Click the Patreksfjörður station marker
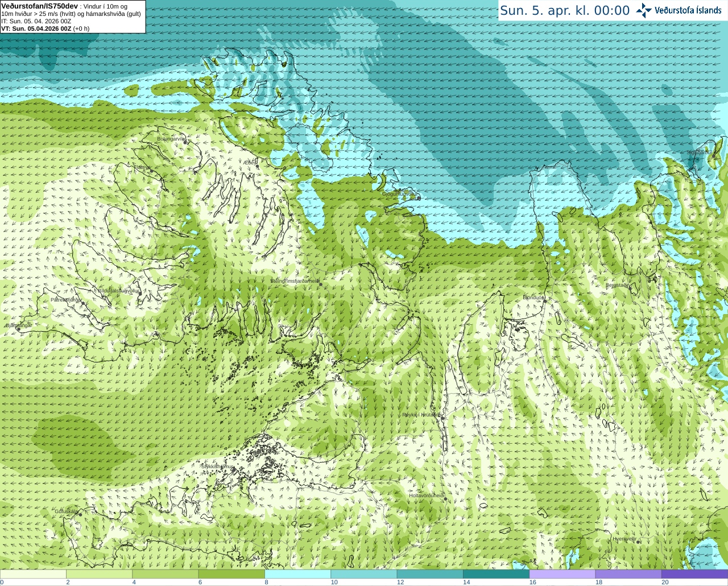Screen dimensions: 728x586 point(84,303)
